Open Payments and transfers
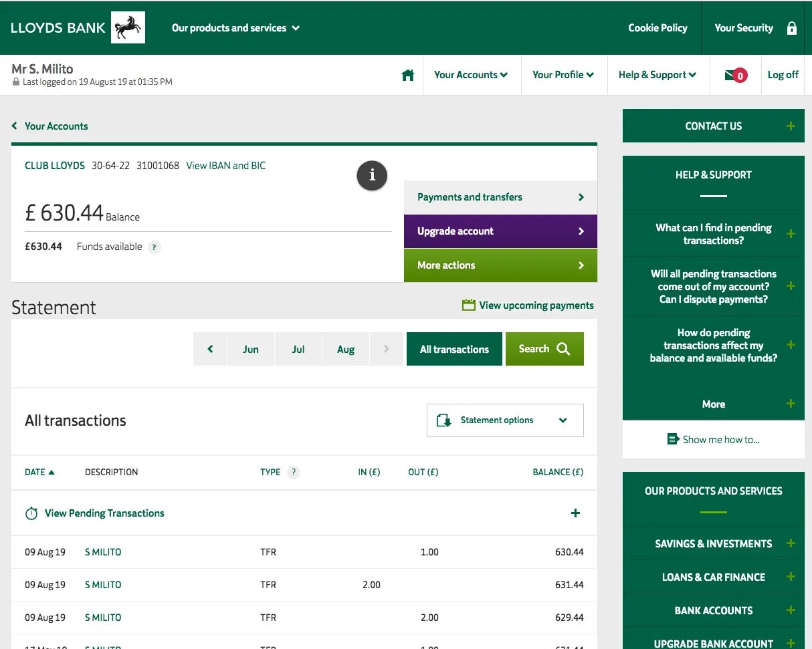Viewport: 812px width, 649px height. [500, 197]
